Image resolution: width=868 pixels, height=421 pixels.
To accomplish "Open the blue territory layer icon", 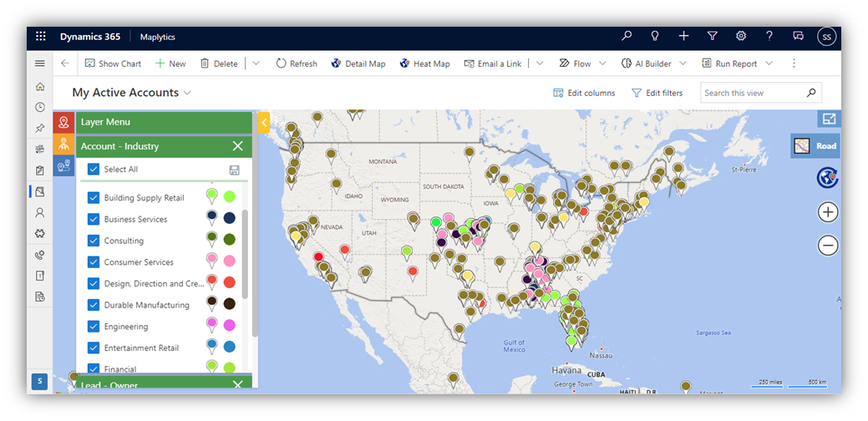I will (x=63, y=165).
